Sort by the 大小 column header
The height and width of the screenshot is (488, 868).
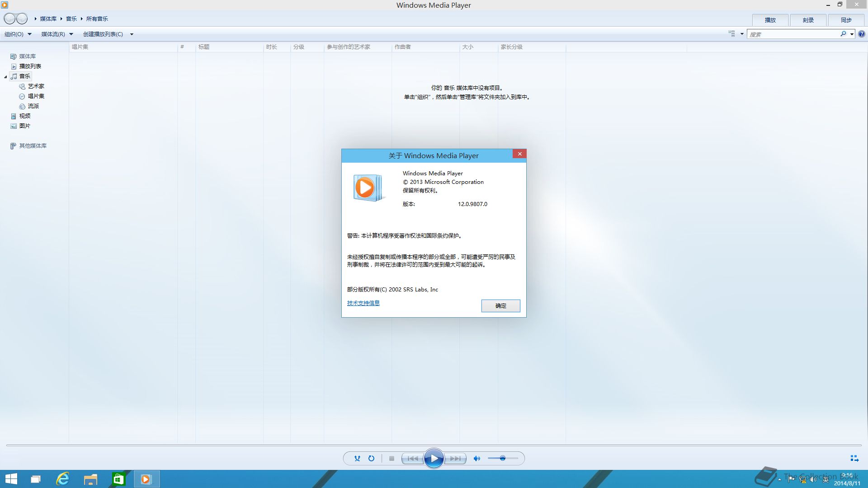tap(478, 47)
